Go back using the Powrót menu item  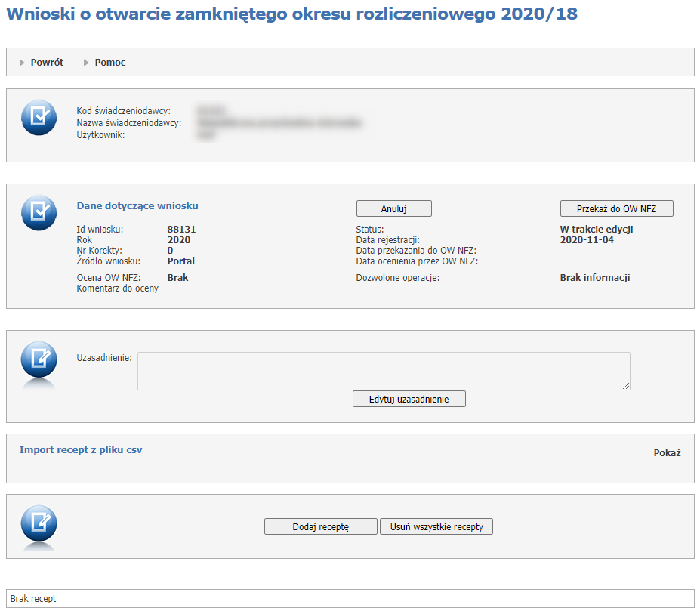pyautogui.click(x=47, y=63)
